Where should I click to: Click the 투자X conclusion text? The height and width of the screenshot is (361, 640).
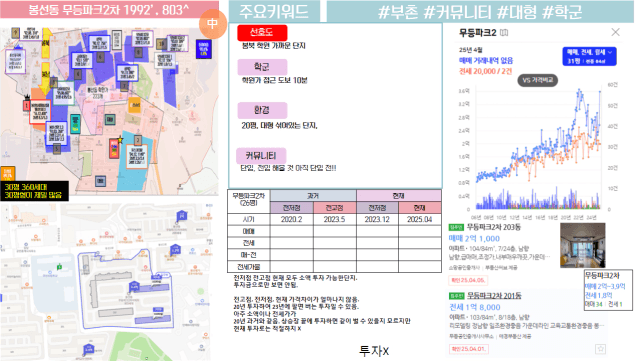tap(374, 350)
